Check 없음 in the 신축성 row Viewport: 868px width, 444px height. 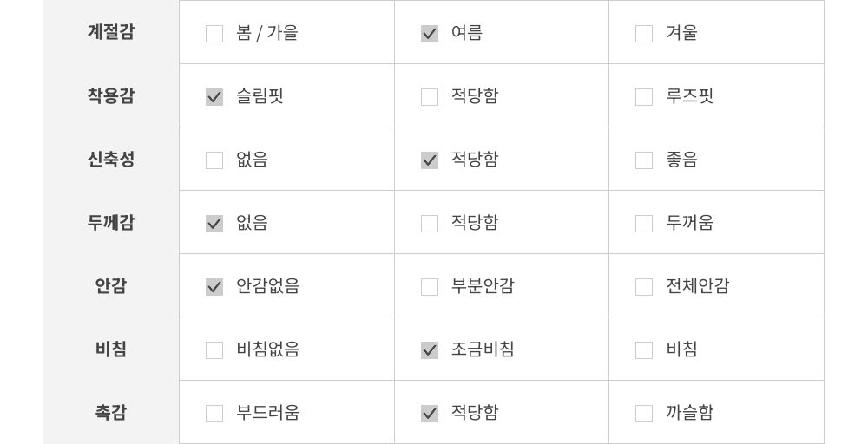click(214, 160)
